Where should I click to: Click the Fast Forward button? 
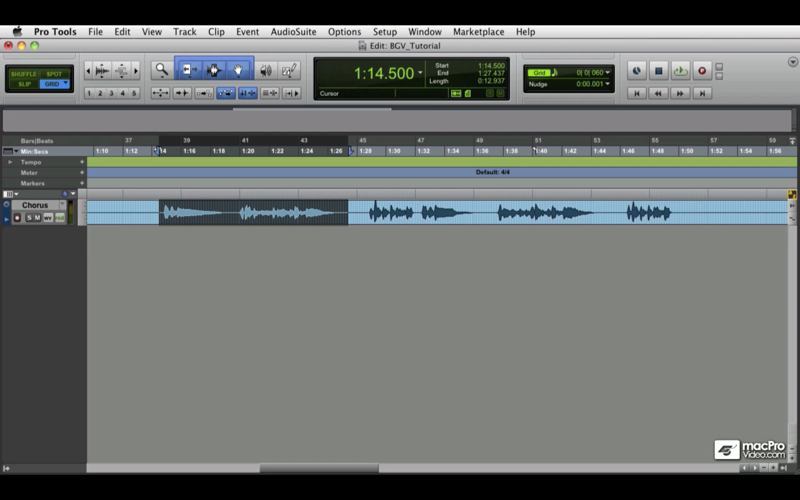point(680,93)
